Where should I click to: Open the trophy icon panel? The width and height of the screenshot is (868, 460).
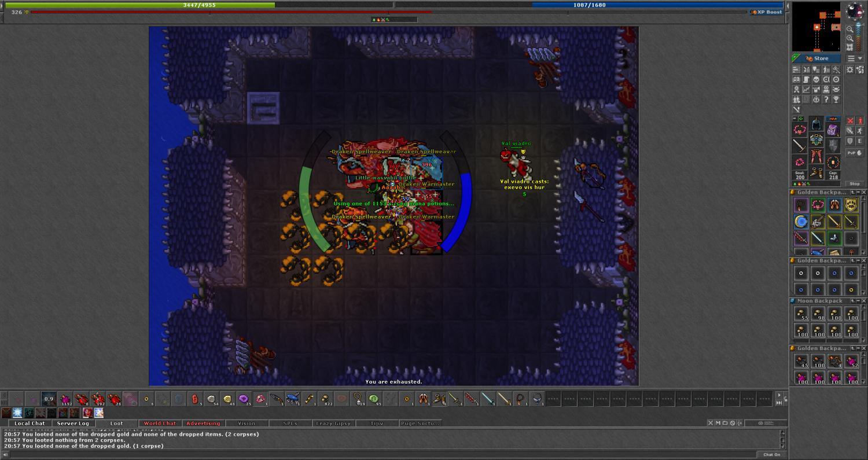(836, 99)
